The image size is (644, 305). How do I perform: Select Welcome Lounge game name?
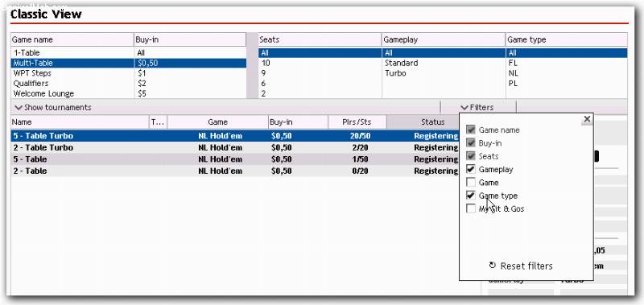pos(72,93)
